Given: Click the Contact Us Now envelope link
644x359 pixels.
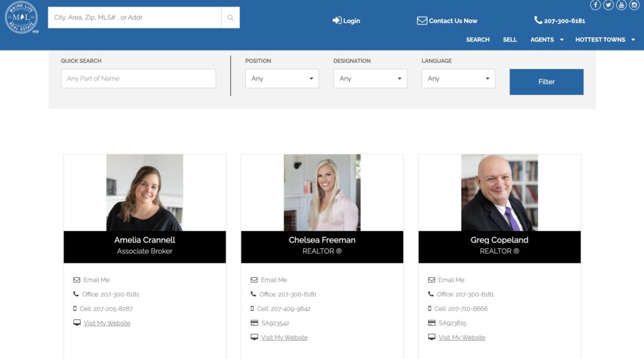Looking at the screenshot, I should (x=447, y=21).
